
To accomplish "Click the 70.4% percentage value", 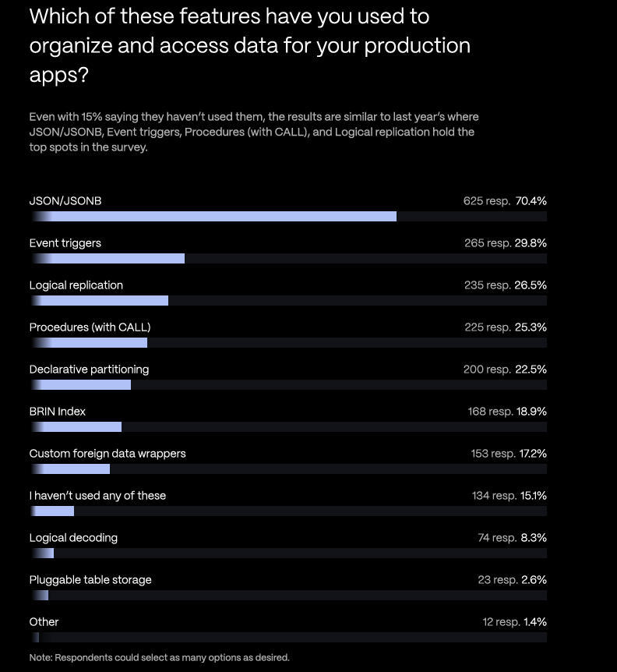I will tap(531, 201).
